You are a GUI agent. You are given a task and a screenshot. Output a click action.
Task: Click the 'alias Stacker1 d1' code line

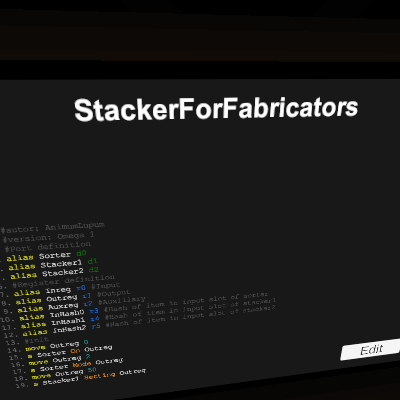[53, 265]
